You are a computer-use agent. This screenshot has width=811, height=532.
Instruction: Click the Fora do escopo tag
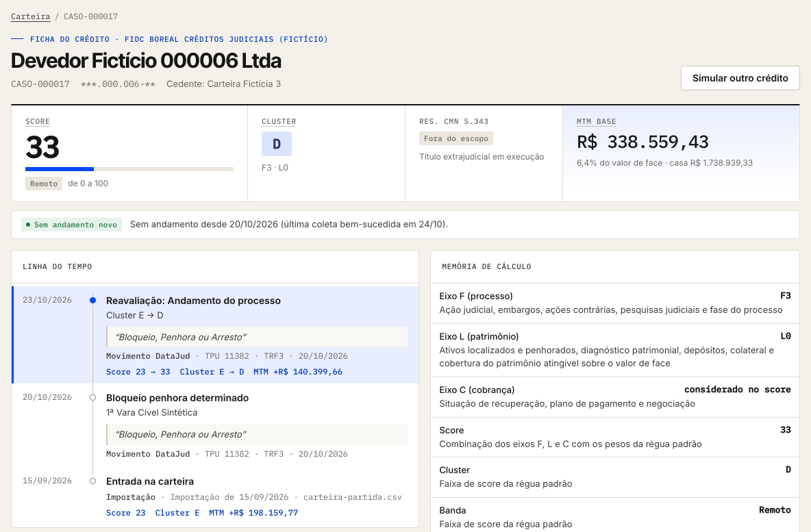[x=456, y=138]
